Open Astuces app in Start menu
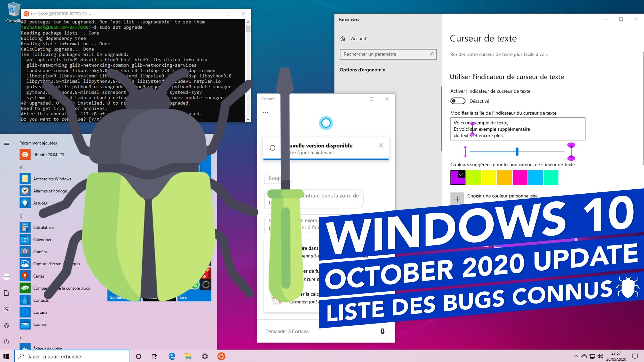644x362 pixels. 40,203
